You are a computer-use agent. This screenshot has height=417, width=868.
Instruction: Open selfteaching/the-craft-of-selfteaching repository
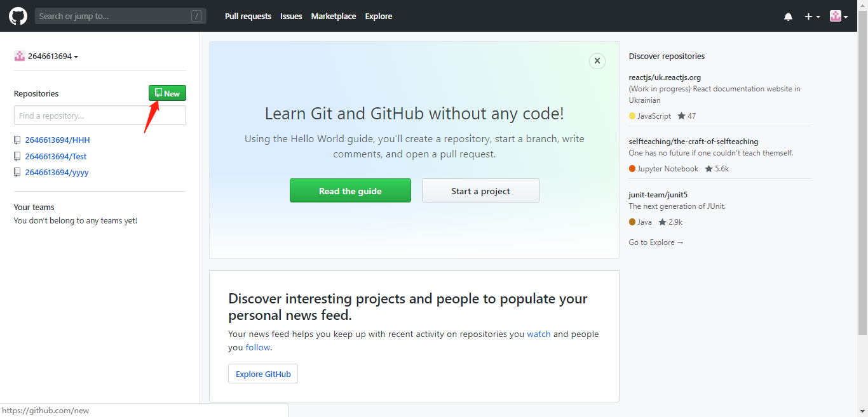click(x=693, y=142)
